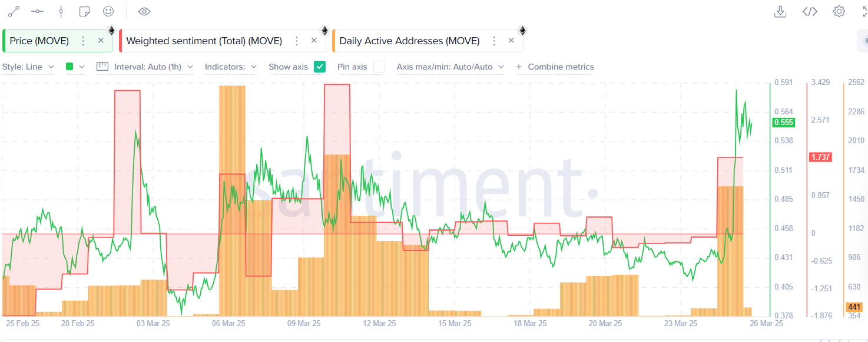The image size is (868, 342).
Task: Click the orange 441 addresses label
Action: coord(854,307)
